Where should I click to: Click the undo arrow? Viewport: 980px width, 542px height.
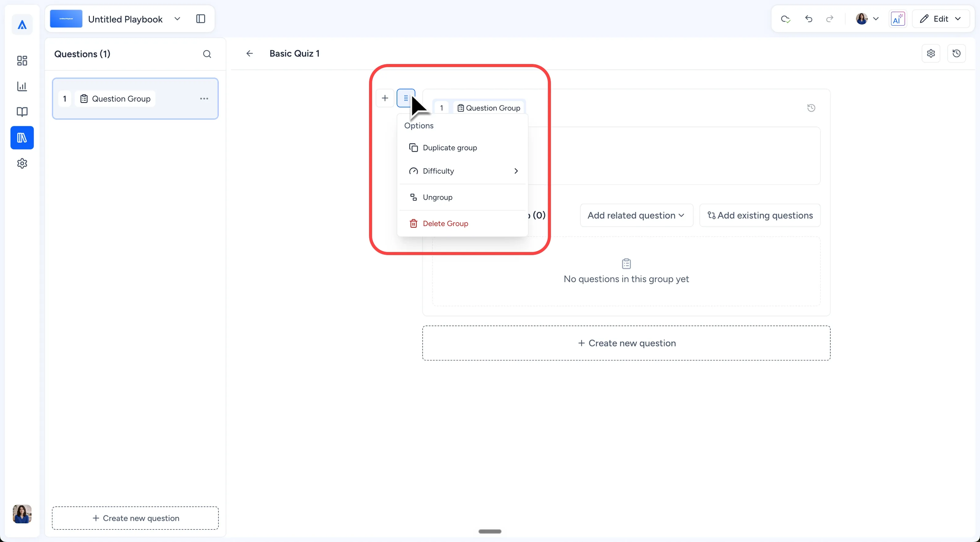click(x=809, y=19)
